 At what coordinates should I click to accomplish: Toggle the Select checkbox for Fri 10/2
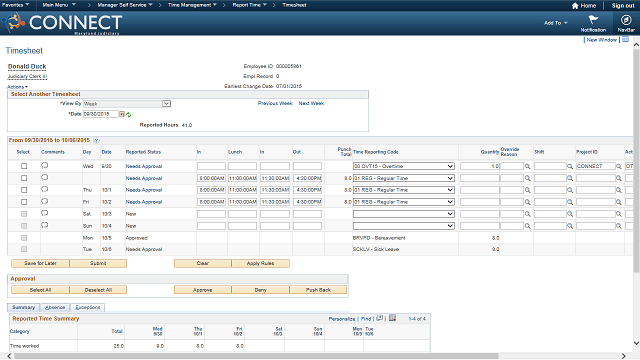24,202
